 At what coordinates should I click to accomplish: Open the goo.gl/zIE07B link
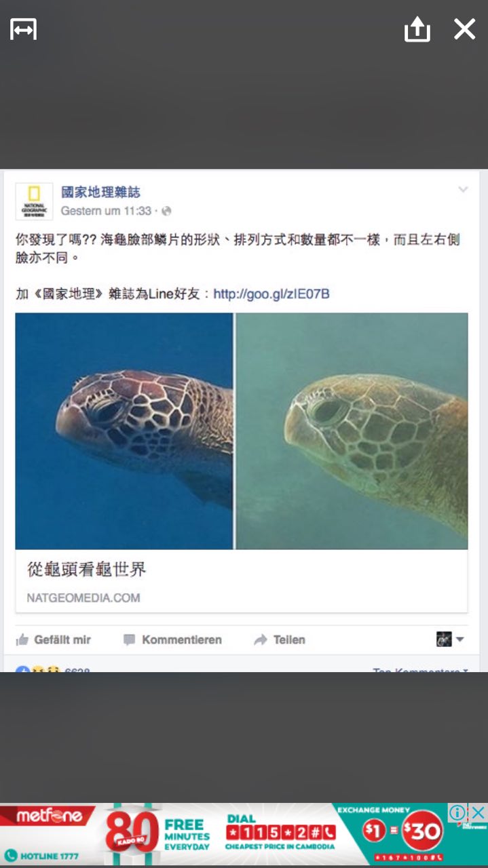271,294
